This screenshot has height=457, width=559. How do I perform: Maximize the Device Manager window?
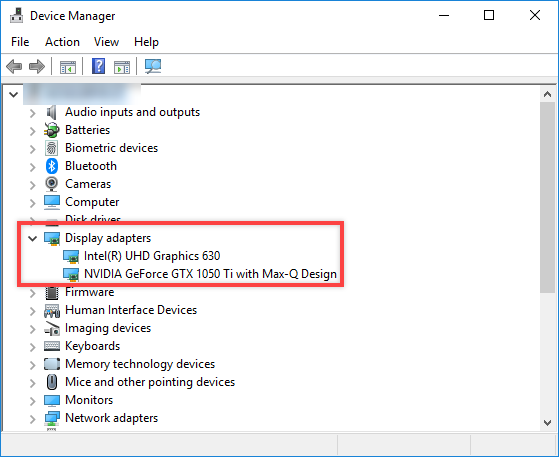click(489, 15)
